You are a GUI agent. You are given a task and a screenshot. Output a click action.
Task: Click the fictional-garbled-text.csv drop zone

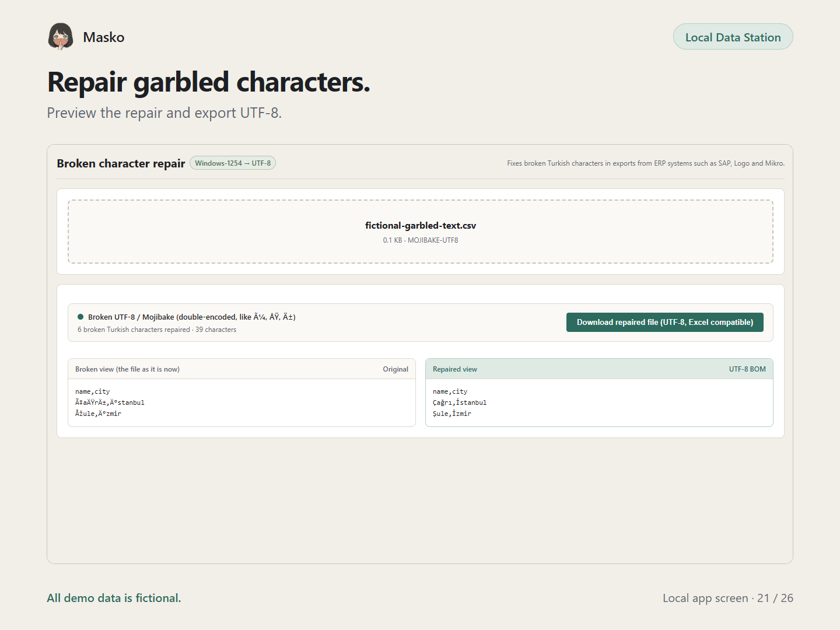[x=421, y=232]
